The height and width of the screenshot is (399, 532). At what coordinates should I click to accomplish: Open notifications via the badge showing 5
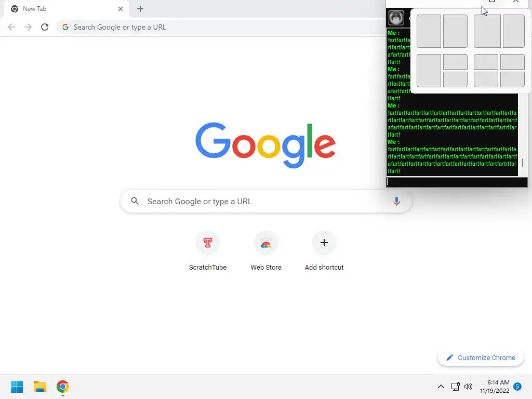[x=517, y=387]
